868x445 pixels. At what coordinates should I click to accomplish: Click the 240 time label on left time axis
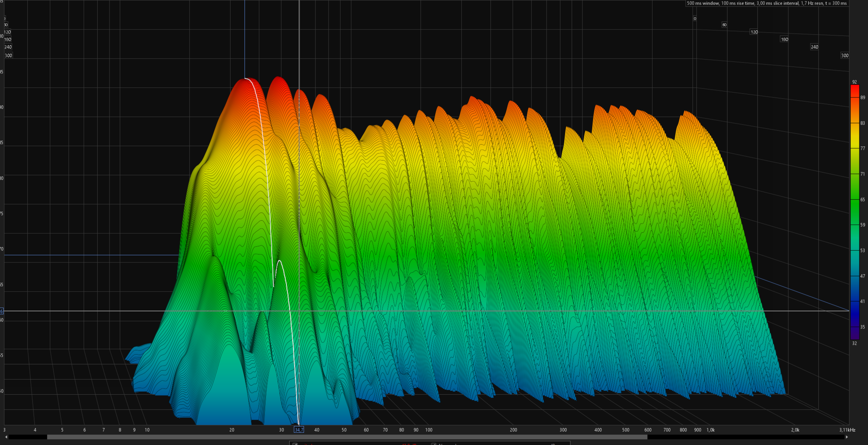pyautogui.click(x=8, y=47)
